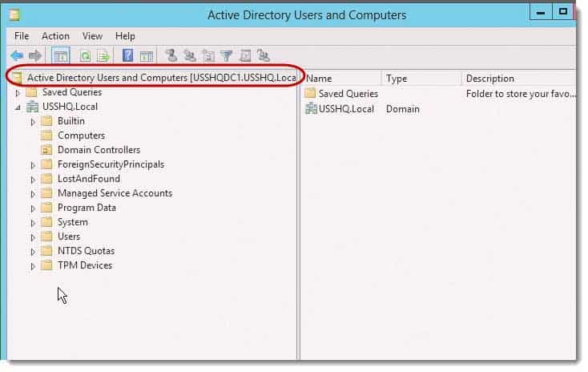Collapse the USSHQ.Local domain node
588x372 pixels.
point(18,107)
